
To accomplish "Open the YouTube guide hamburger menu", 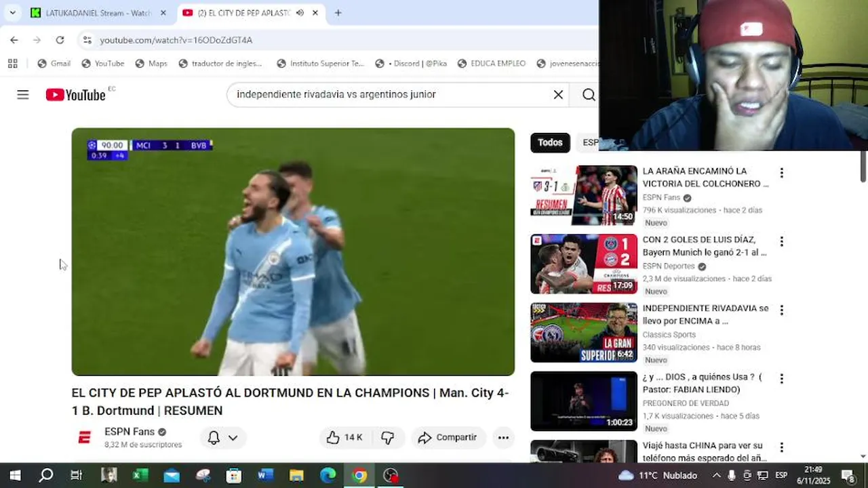I will tap(23, 95).
